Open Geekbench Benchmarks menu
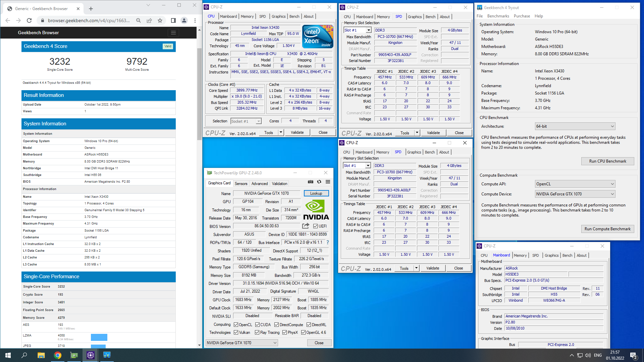 pos(498,16)
